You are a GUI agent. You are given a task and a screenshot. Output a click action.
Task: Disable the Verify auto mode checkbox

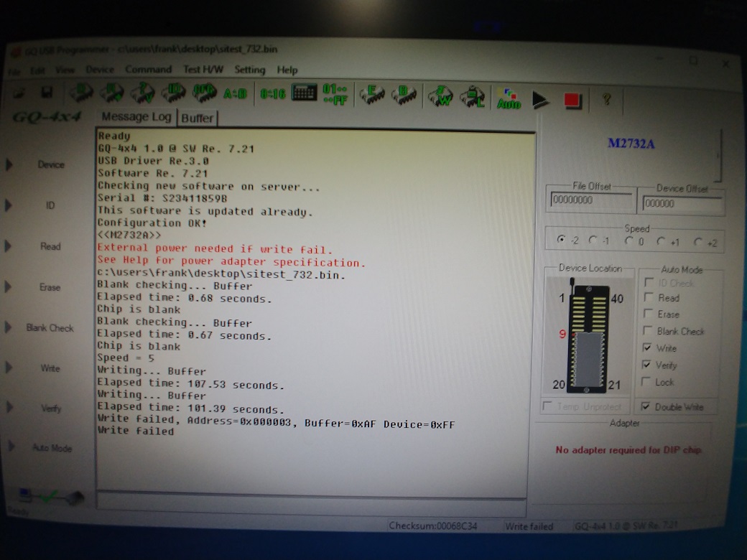[x=649, y=365]
